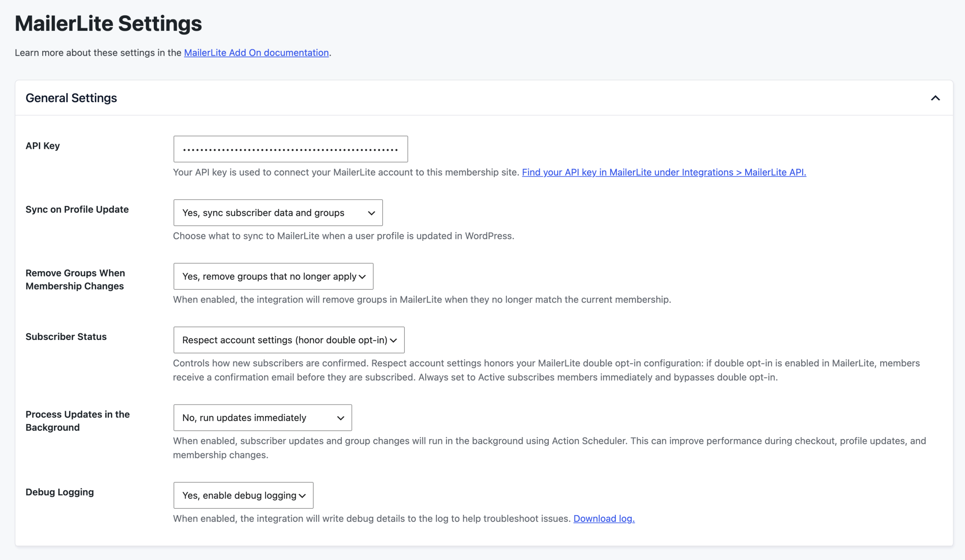Click the API Key input field
965x560 pixels.
point(290,149)
